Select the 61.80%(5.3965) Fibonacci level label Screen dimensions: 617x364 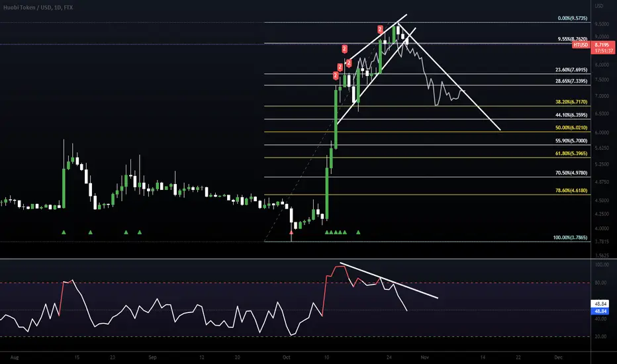(571, 154)
